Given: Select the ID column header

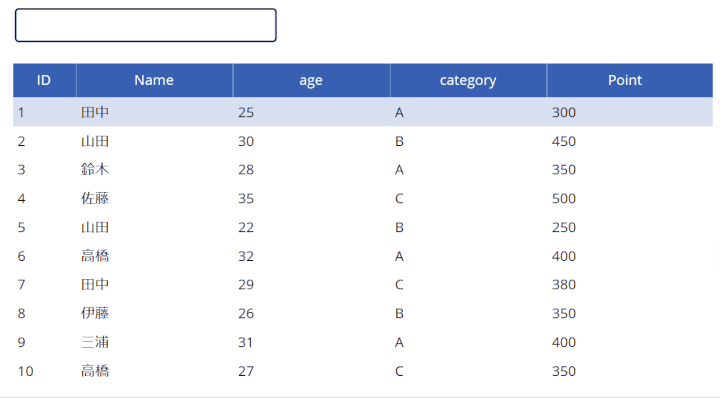Looking at the screenshot, I should click(44, 80).
